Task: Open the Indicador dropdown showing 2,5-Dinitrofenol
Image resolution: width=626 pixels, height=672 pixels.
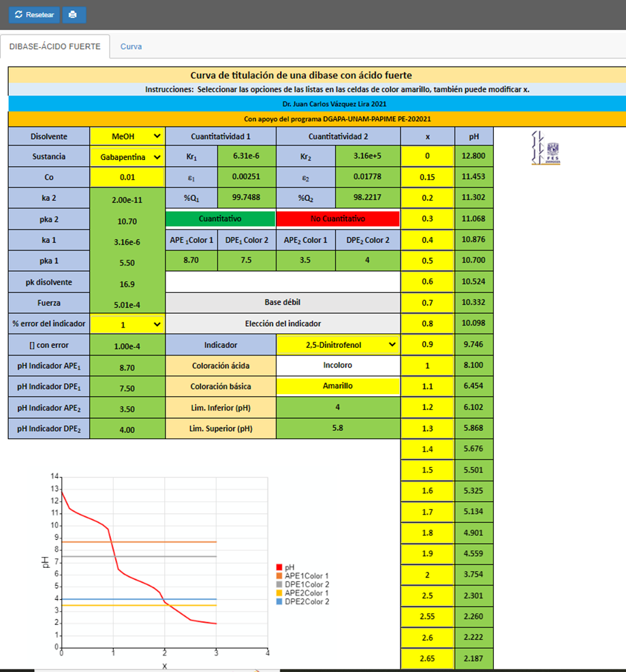Action: pos(338,345)
